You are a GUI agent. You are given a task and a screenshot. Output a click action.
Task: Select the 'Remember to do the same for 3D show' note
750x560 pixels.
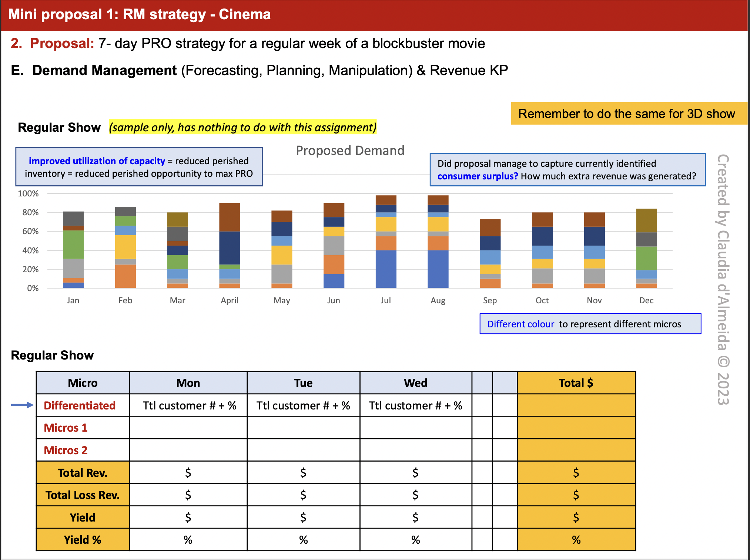click(x=626, y=114)
